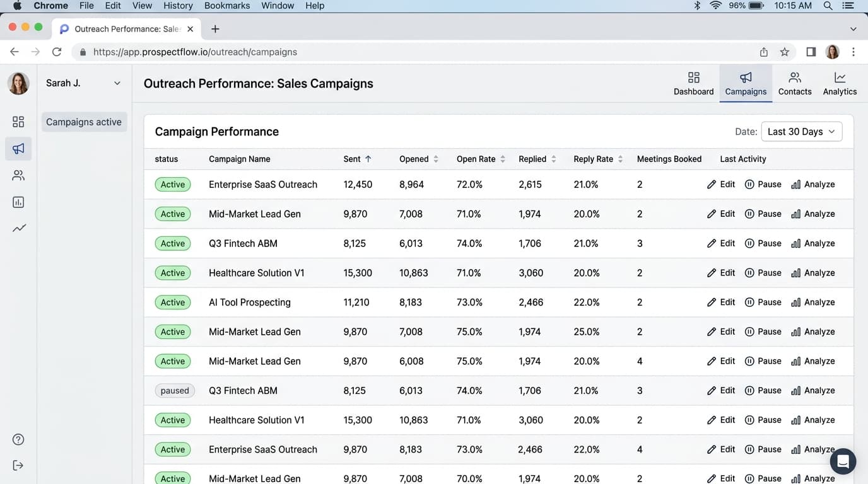Click the browser share icon

click(764, 52)
